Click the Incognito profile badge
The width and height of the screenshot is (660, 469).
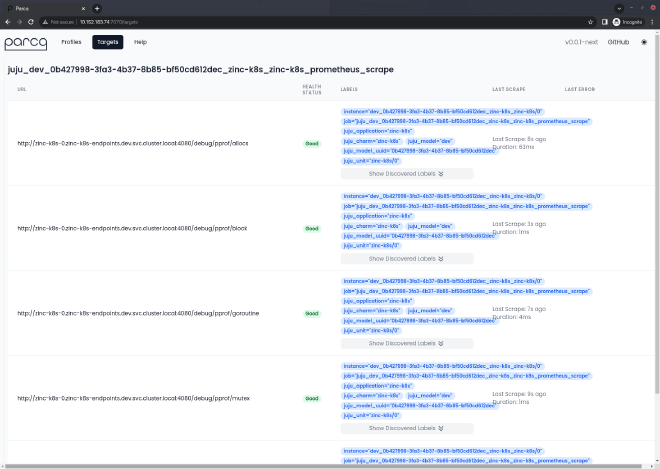coord(626,21)
